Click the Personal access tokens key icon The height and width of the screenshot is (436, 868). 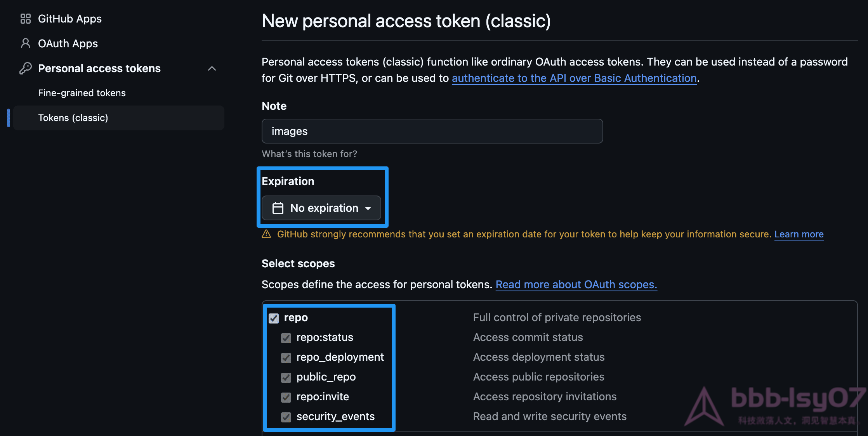pyautogui.click(x=26, y=68)
